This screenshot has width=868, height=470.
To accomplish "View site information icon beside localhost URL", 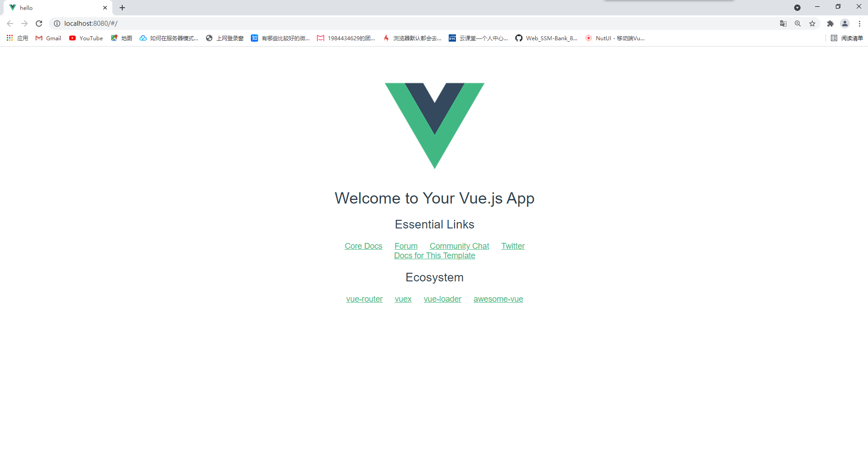I will 57,24.
